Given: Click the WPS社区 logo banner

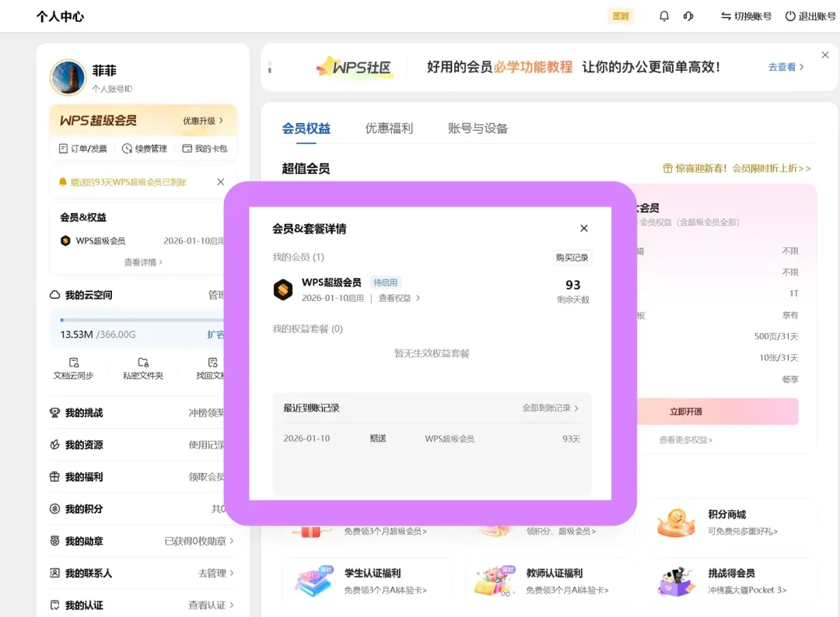Looking at the screenshot, I should coord(354,68).
